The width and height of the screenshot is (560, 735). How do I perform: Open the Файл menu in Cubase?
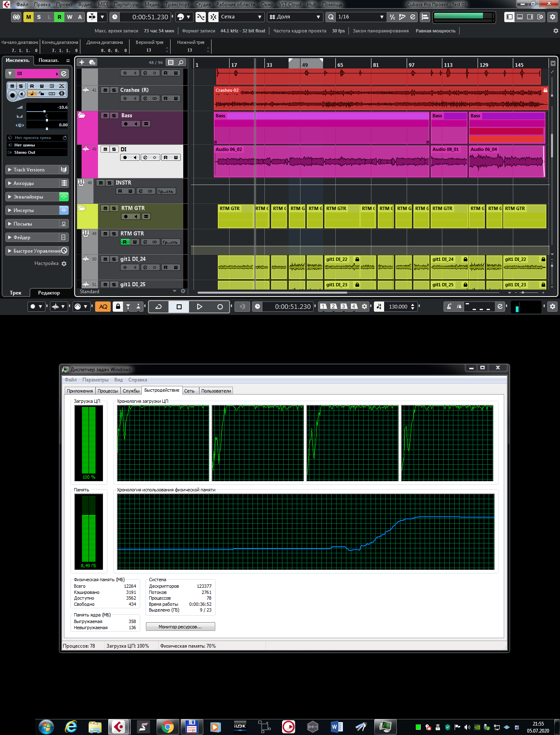[22, 5]
